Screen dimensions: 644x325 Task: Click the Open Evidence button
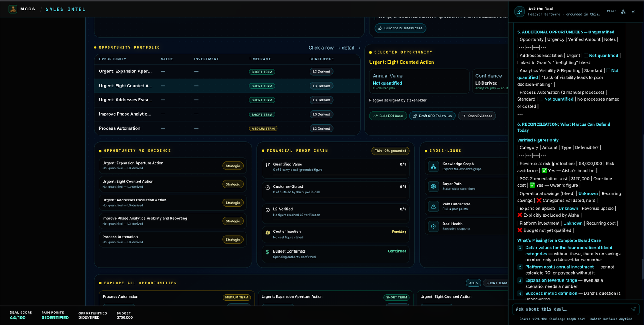click(x=477, y=116)
